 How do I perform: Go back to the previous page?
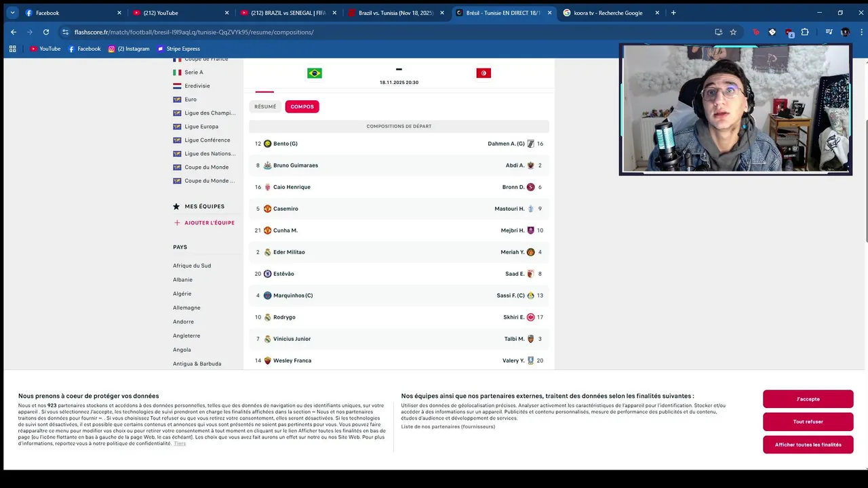pos(14,32)
